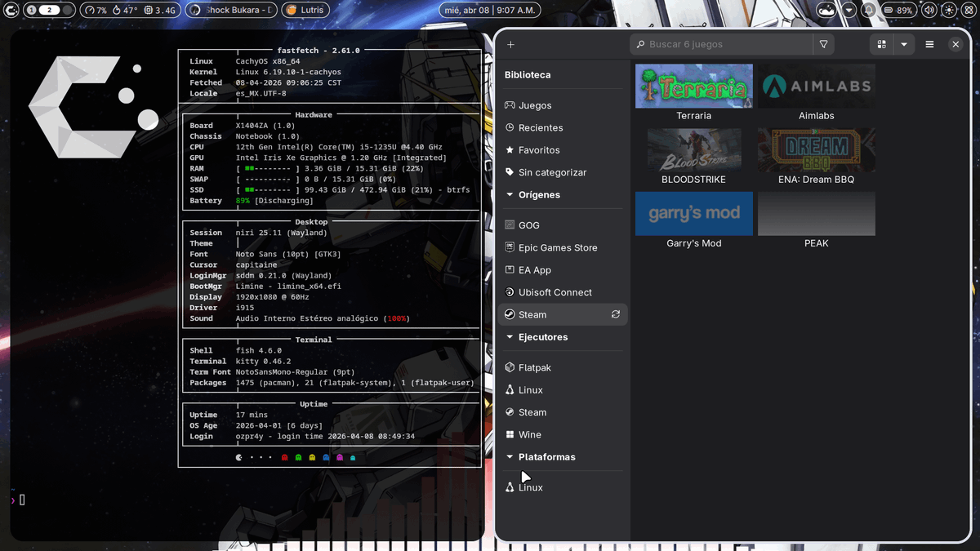The height and width of the screenshot is (551, 980).
Task: Toggle mute on Shock Bukara media player
Action: click(x=193, y=10)
